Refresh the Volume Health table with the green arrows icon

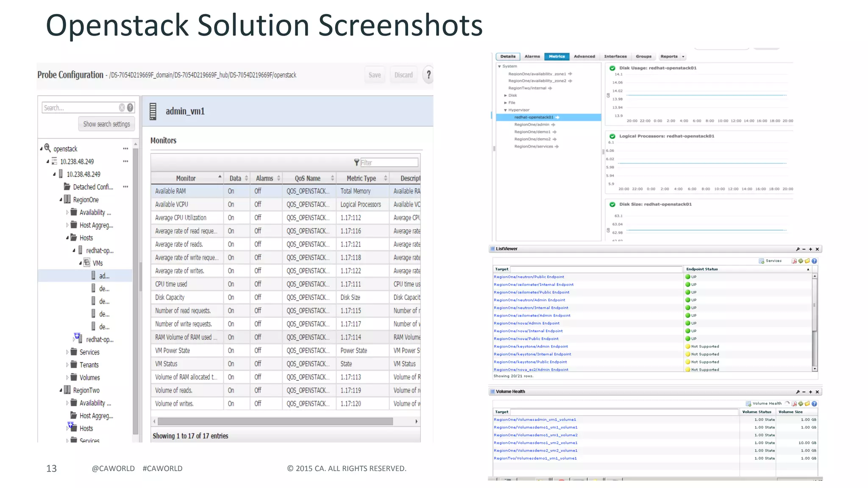pyautogui.click(x=801, y=404)
